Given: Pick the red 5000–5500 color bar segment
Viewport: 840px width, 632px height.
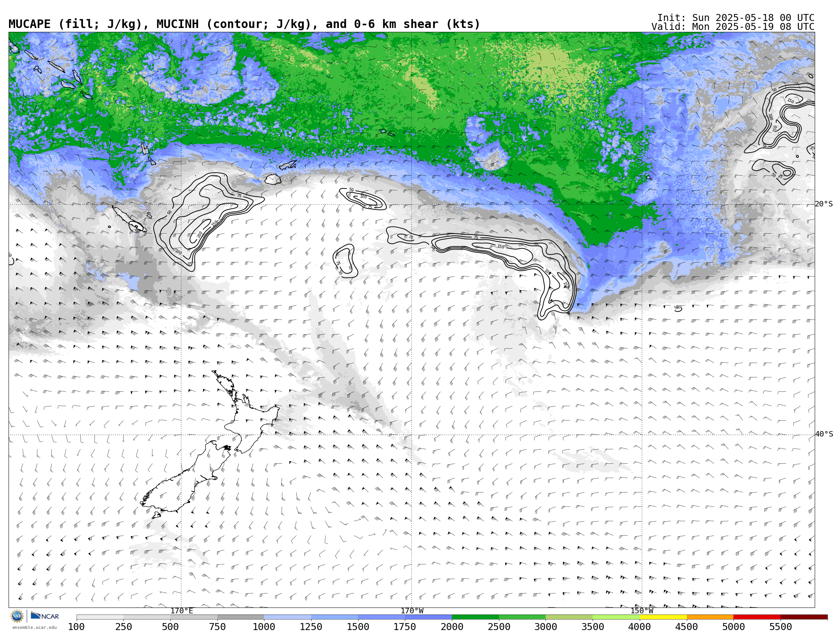Looking at the screenshot, I should (757, 617).
